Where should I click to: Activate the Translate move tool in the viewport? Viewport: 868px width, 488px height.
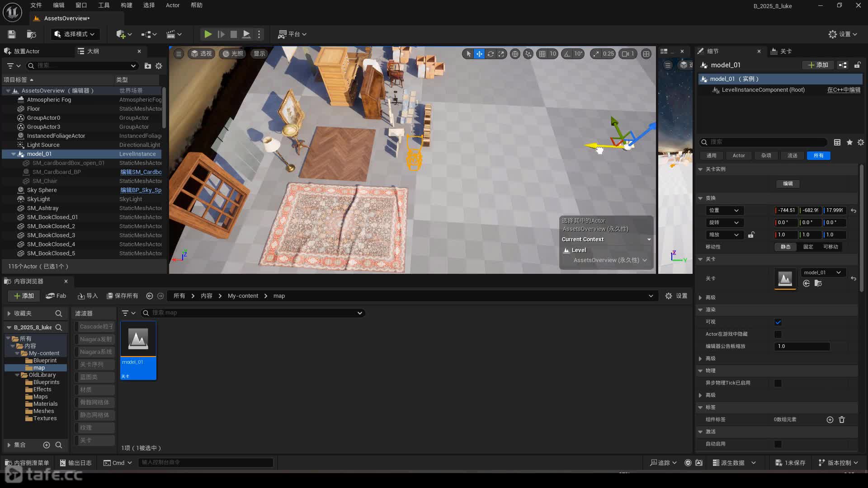point(479,54)
